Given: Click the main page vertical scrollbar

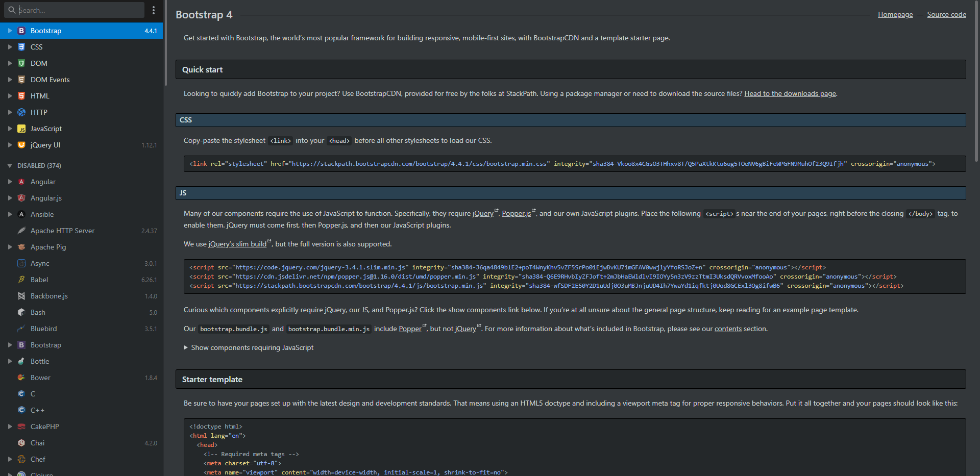Looking at the screenshot, I should click(x=976, y=82).
